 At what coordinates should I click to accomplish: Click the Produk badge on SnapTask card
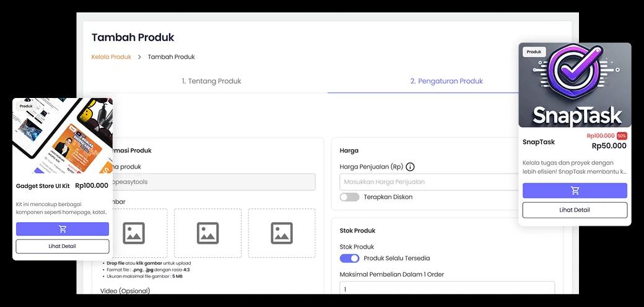click(x=534, y=52)
